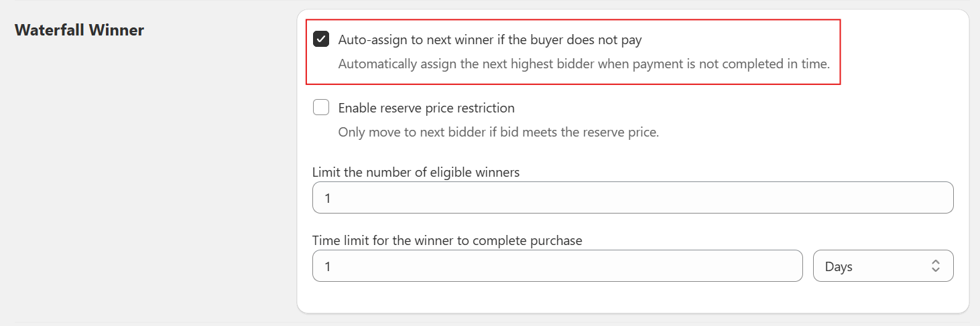Screen dimensions: 980x326
Task: Click the empty square reserve price box
Action: coord(321,107)
